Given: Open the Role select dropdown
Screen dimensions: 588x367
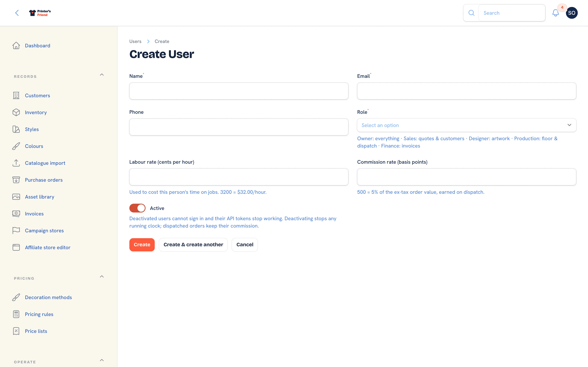Looking at the screenshot, I should pos(467,125).
